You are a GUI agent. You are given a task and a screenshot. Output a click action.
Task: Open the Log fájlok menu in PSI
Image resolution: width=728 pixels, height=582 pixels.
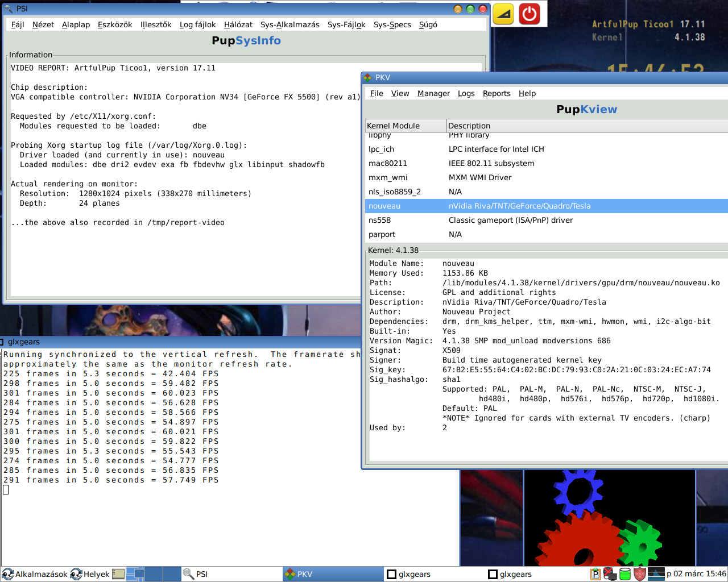(197, 24)
